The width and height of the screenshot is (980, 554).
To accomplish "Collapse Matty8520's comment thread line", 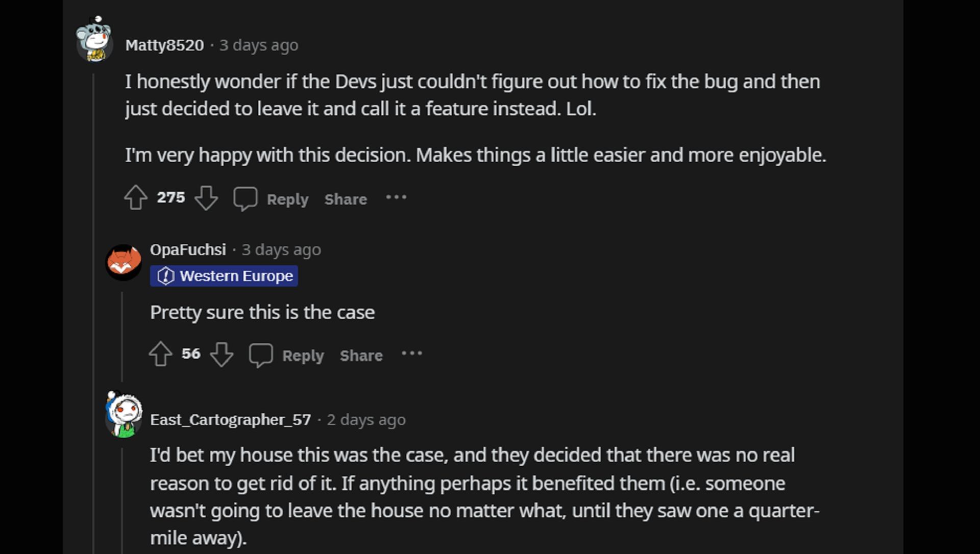I will tap(93, 306).
